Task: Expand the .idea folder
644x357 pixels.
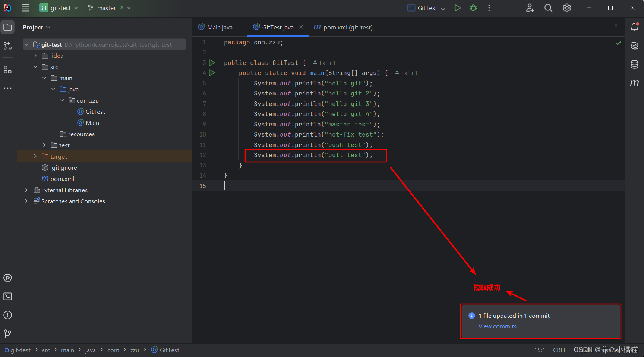Action: [x=35, y=56]
